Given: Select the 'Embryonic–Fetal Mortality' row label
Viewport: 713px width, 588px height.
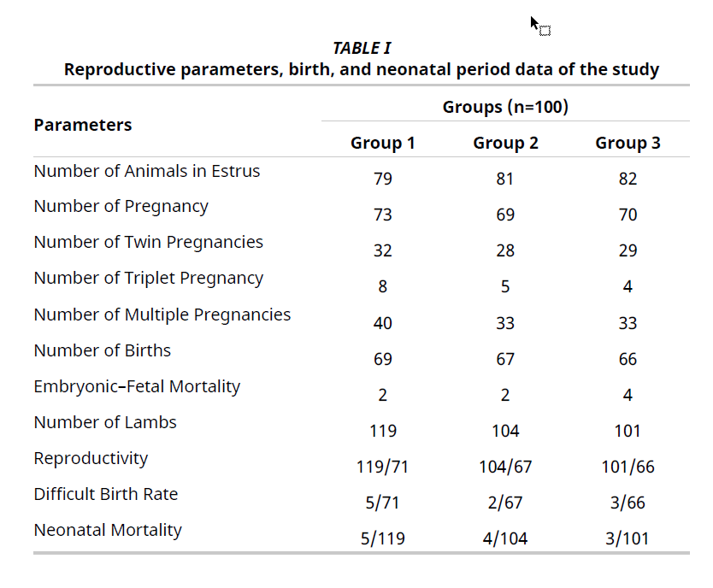Looking at the screenshot, I should tap(137, 386).
